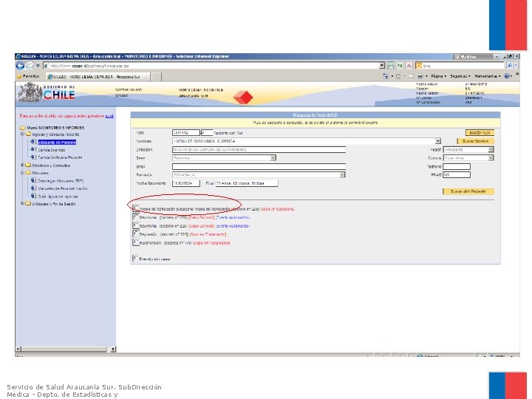This screenshot has height=399, width=532.
Task: Click the Gobierno de Chile crest logo
Action: [x=30, y=92]
